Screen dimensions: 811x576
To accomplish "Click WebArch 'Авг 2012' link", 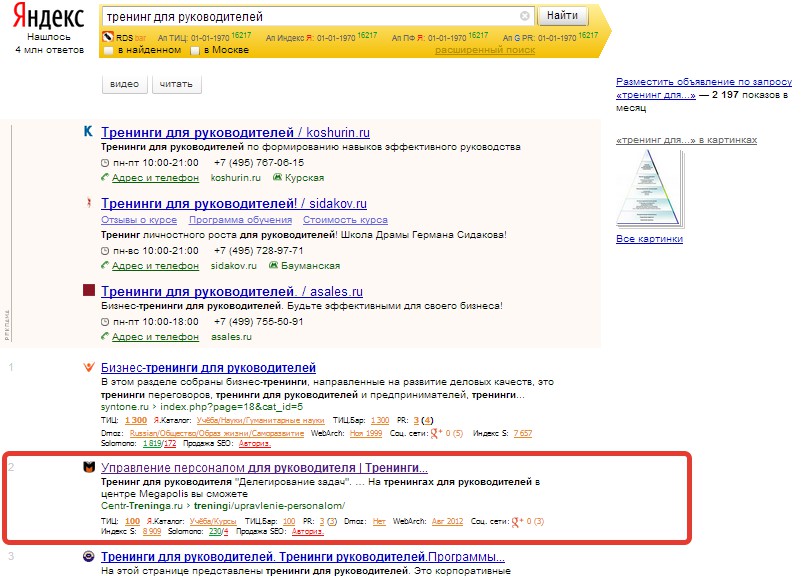I will click(447, 521).
